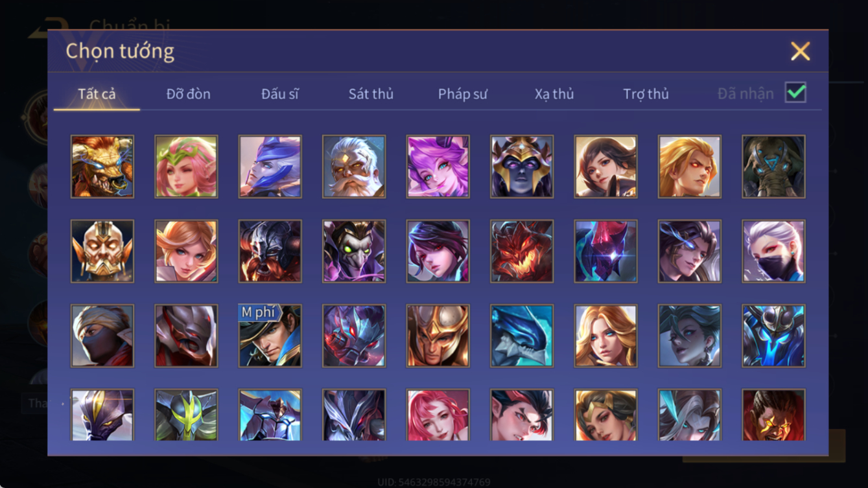
Task: Select the gold-helmeted knight hero in third row
Action: tap(438, 336)
